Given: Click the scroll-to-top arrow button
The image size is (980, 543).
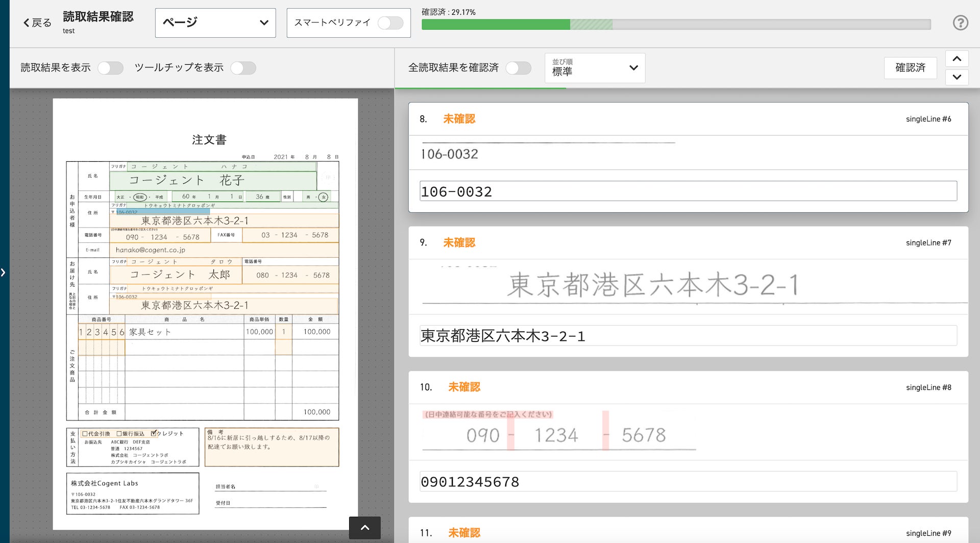Looking at the screenshot, I should [365, 528].
